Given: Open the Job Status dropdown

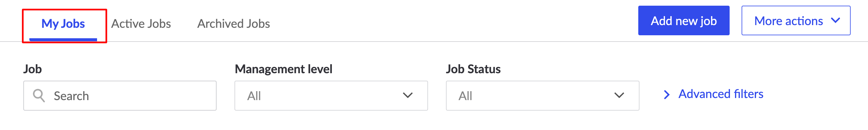Looking at the screenshot, I should pos(542,95).
